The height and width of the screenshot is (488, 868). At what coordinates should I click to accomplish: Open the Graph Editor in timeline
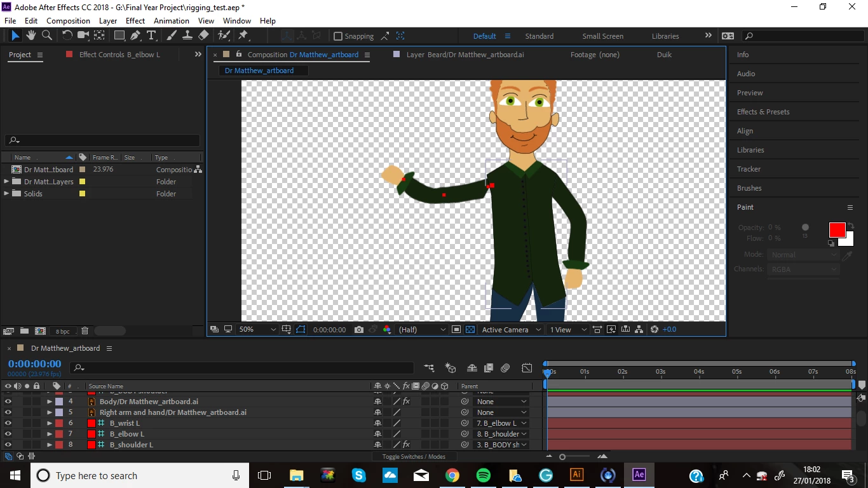point(527,368)
